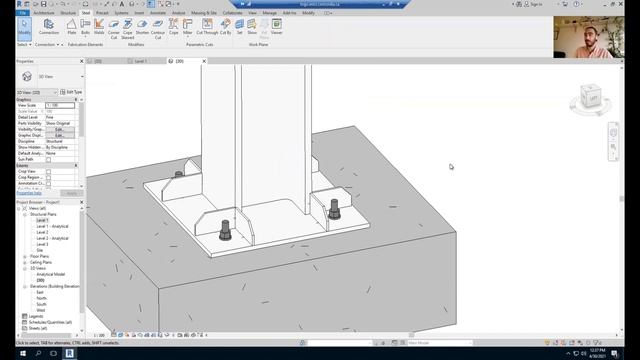Select the Cut By tool
The width and height of the screenshot is (640, 360).
tap(226, 27)
